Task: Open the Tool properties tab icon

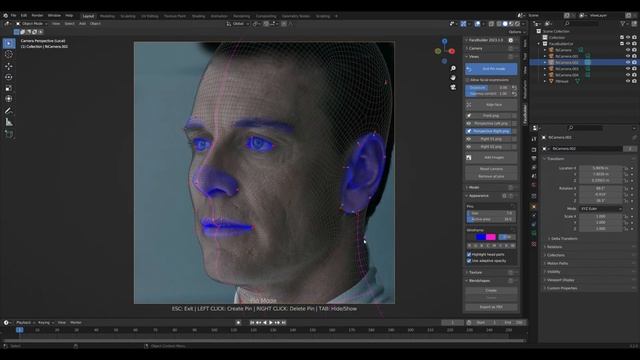Action: click(534, 139)
